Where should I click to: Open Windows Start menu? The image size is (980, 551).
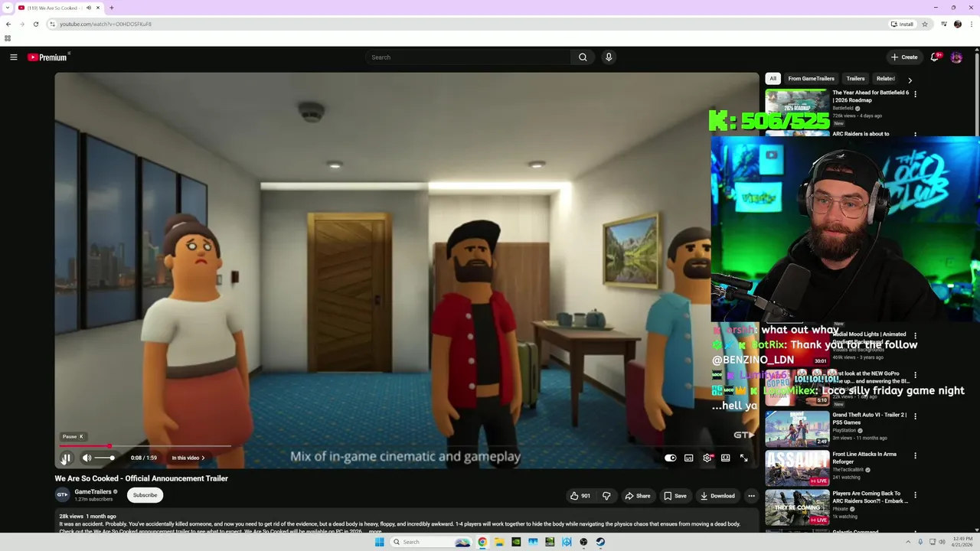click(379, 542)
